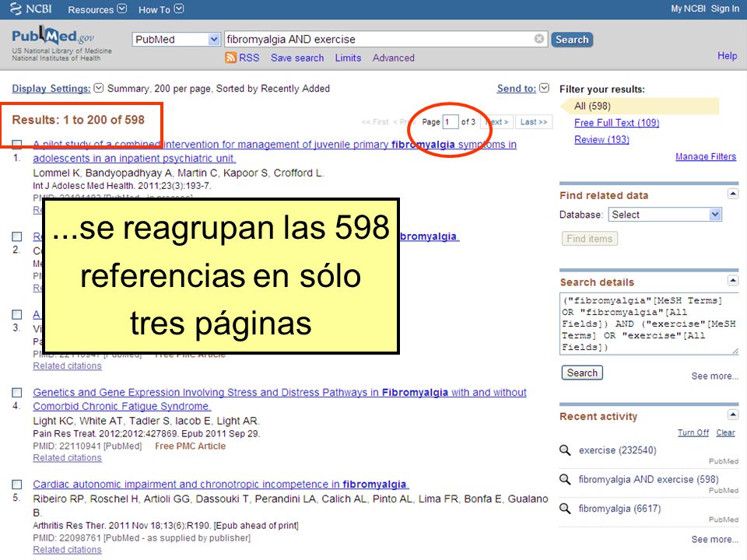
Task: Click Save search
Action: point(296,58)
